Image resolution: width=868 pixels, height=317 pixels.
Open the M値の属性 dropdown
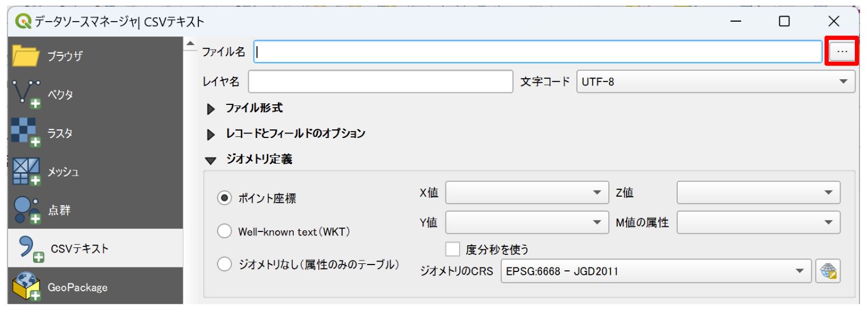(x=758, y=222)
